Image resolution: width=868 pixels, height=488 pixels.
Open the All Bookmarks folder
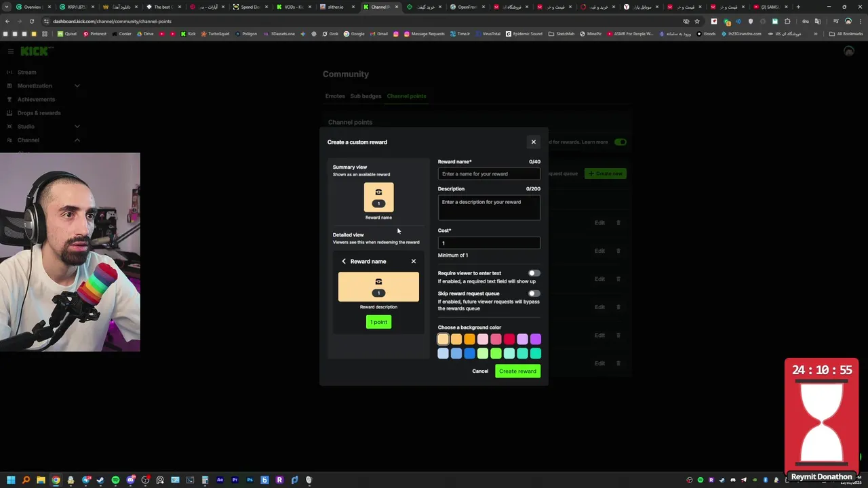click(x=846, y=33)
